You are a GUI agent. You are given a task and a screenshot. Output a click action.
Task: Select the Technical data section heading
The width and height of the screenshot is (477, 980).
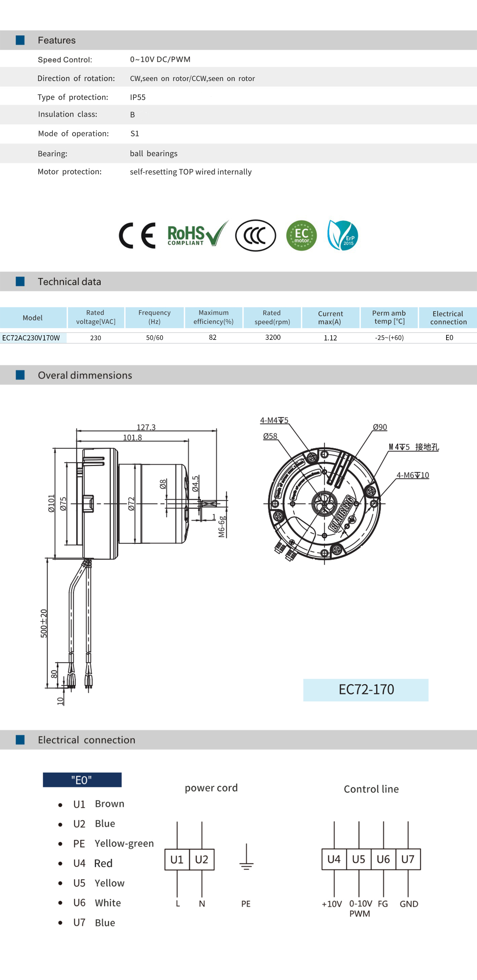pyautogui.click(x=69, y=282)
